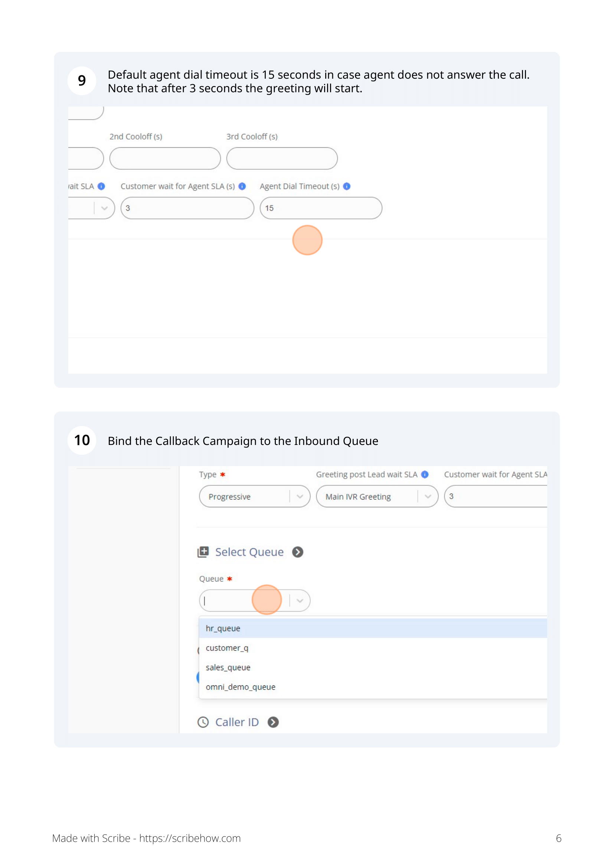Click the Select Queue arrow icon

[x=298, y=552]
